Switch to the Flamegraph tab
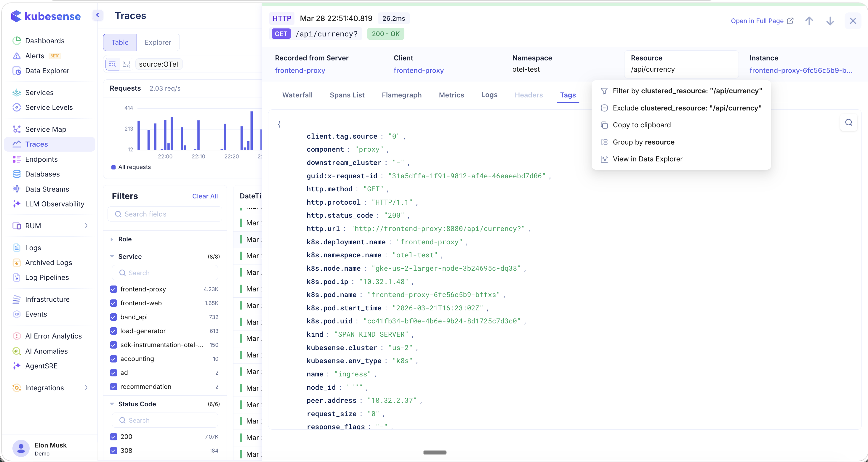This screenshot has width=868, height=462. [x=401, y=95]
